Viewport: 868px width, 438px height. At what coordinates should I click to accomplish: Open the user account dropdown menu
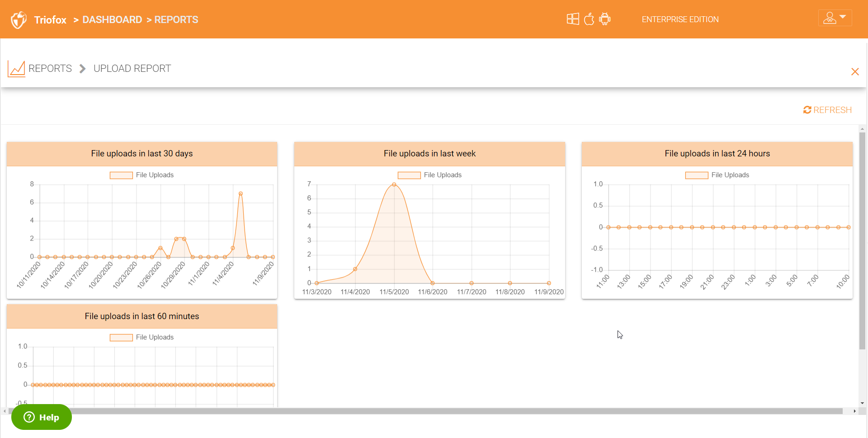pyautogui.click(x=835, y=18)
